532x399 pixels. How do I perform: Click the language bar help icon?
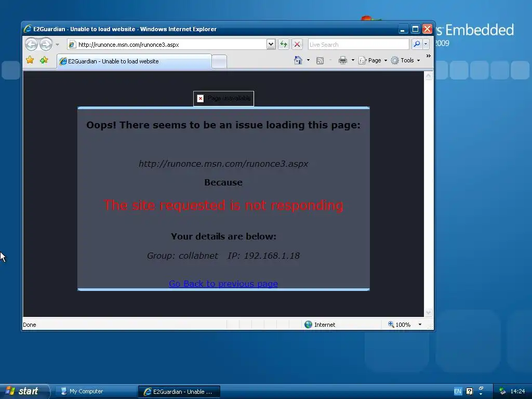469,392
